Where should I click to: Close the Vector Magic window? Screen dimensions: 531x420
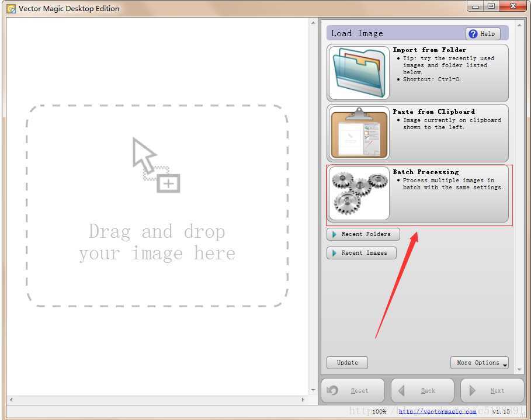[x=513, y=6]
